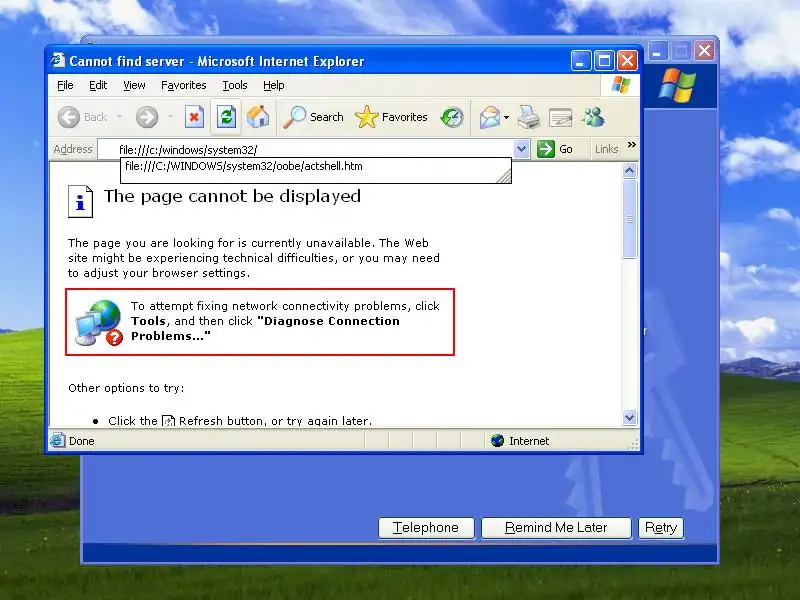Click the vertical scrollbar thumb
Image resolution: width=800 pixels, height=600 pixels.
tap(630, 219)
